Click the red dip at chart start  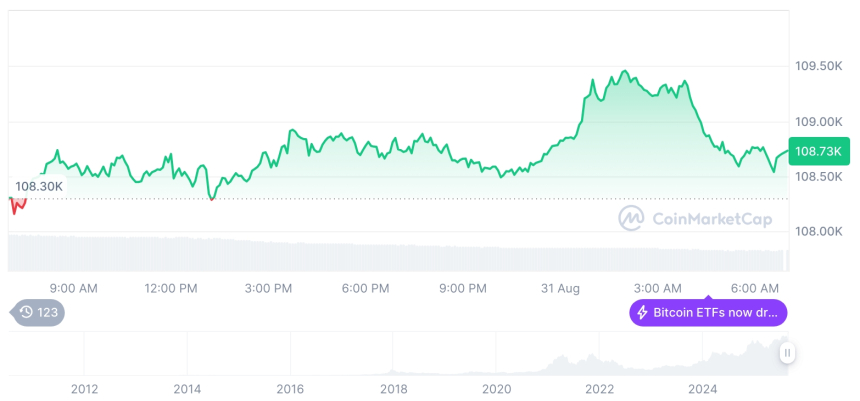pyautogui.click(x=17, y=205)
